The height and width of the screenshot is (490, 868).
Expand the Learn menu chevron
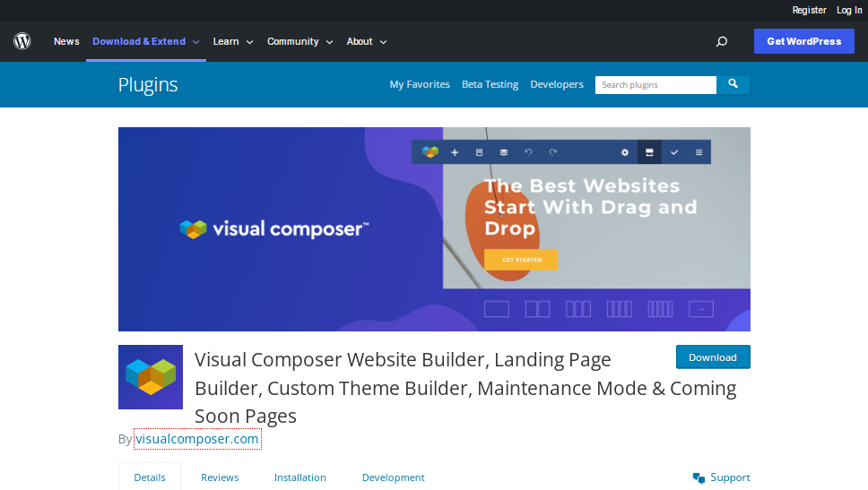(x=249, y=42)
